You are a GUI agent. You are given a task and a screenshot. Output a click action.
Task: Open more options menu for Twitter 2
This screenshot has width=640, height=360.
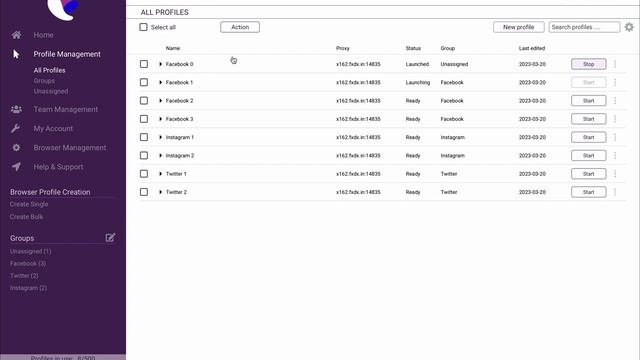pyautogui.click(x=615, y=192)
